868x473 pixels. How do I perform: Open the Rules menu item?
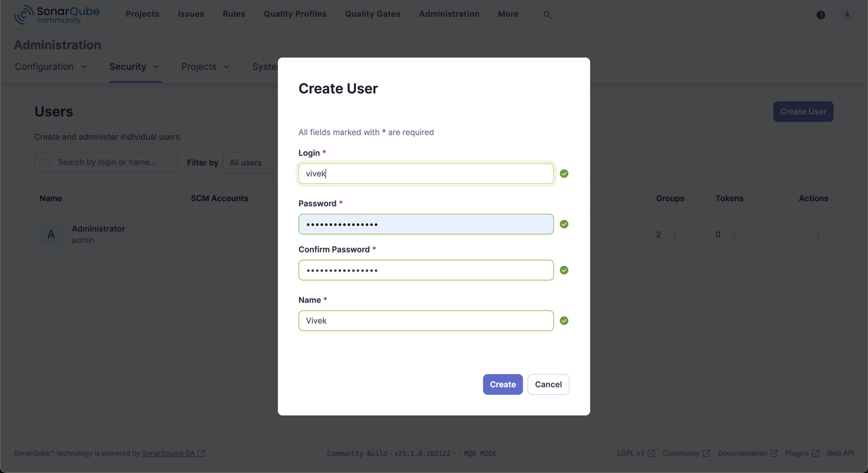coord(234,14)
